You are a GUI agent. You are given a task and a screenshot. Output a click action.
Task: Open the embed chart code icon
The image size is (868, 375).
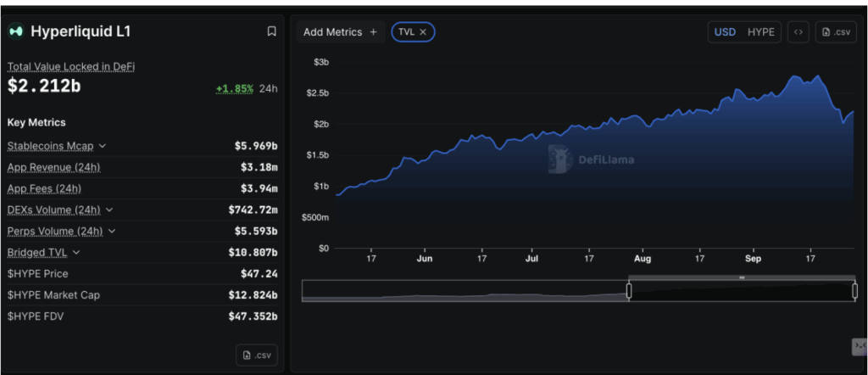click(x=798, y=32)
